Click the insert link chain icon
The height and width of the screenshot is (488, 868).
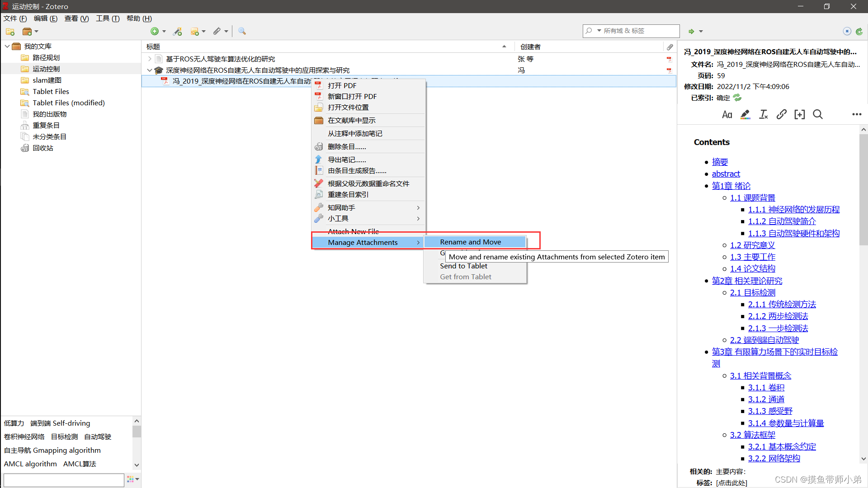(781, 115)
